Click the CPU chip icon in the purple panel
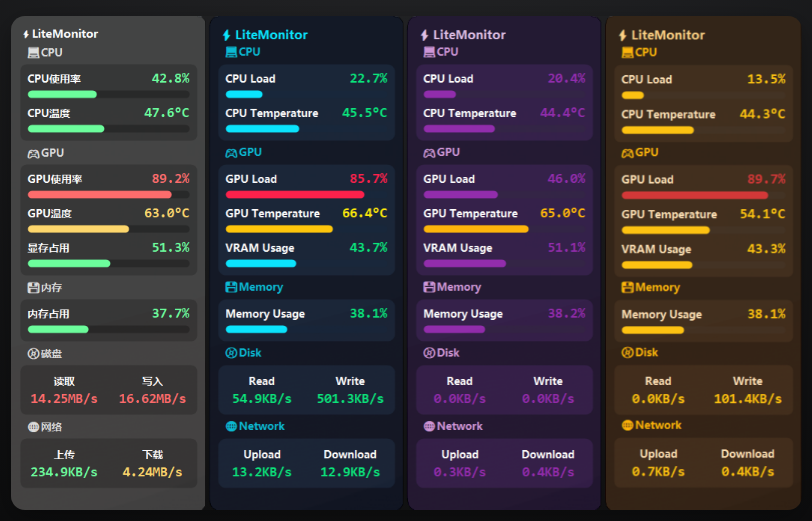This screenshot has height=521, width=812. coord(430,52)
